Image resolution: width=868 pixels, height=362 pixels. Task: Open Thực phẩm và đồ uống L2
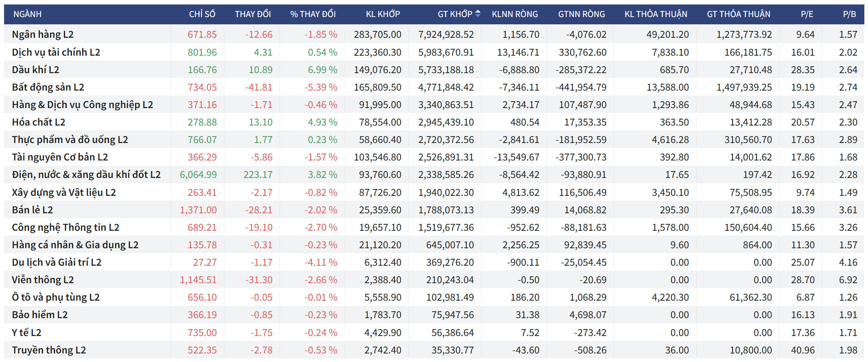(70, 140)
